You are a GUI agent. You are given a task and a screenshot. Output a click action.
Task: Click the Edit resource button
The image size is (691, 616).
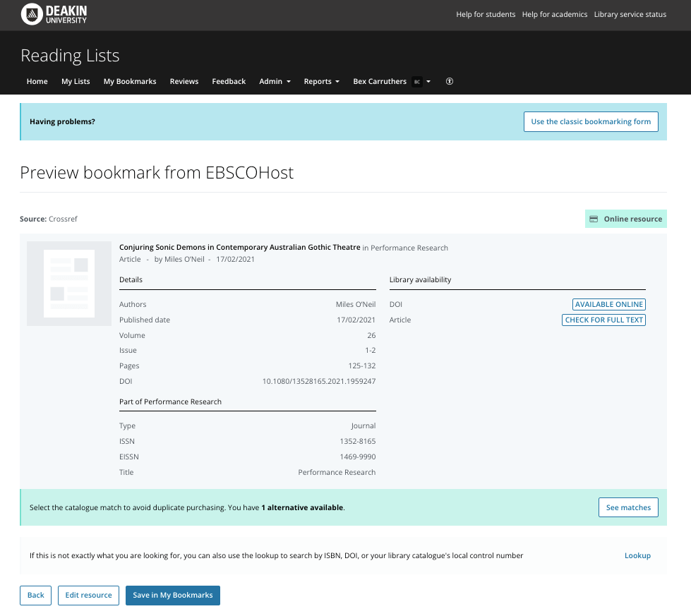88,595
